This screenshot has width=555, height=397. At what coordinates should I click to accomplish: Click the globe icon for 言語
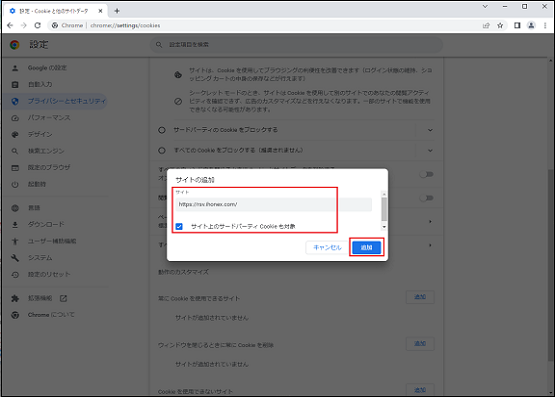15,208
